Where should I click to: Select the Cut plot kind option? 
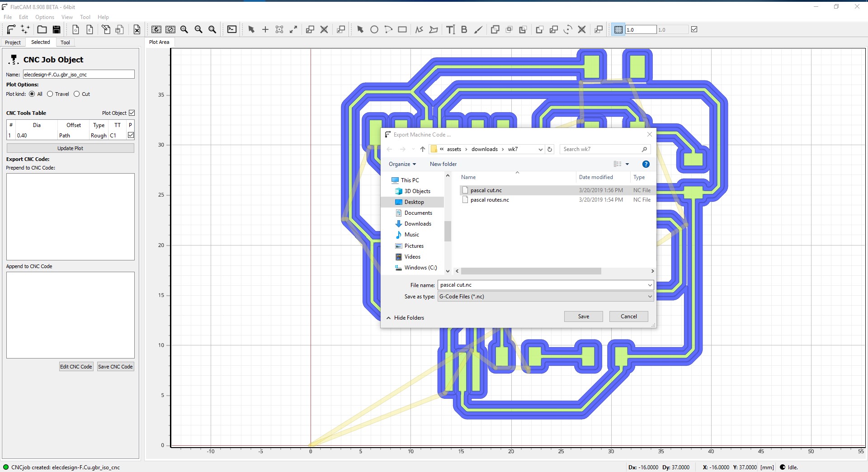click(x=77, y=94)
